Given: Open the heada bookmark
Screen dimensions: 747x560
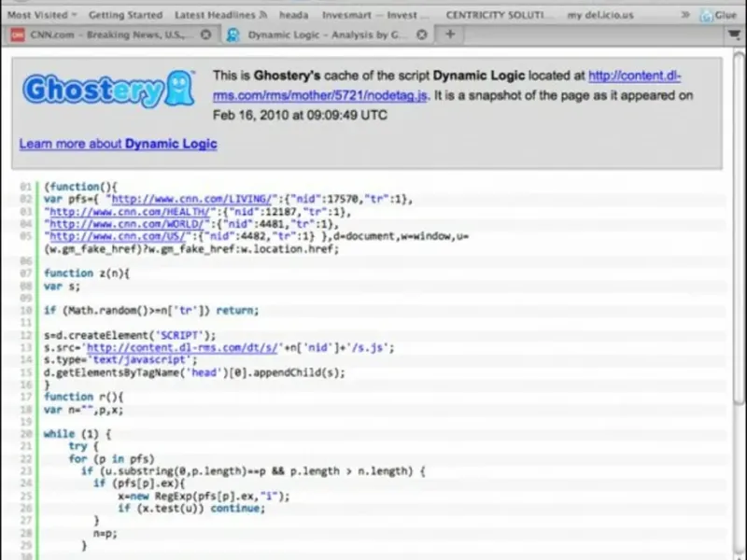Looking at the screenshot, I should tap(293, 15).
